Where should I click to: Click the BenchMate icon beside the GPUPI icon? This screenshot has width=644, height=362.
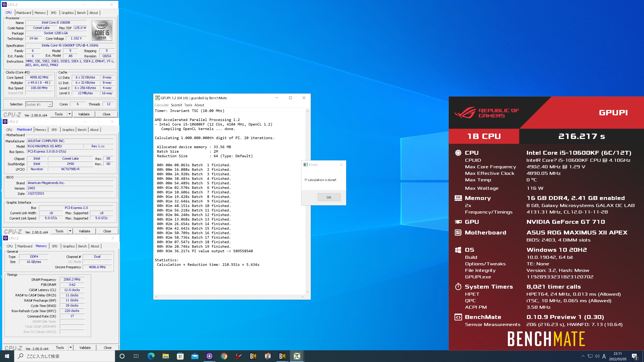tap(282, 356)
